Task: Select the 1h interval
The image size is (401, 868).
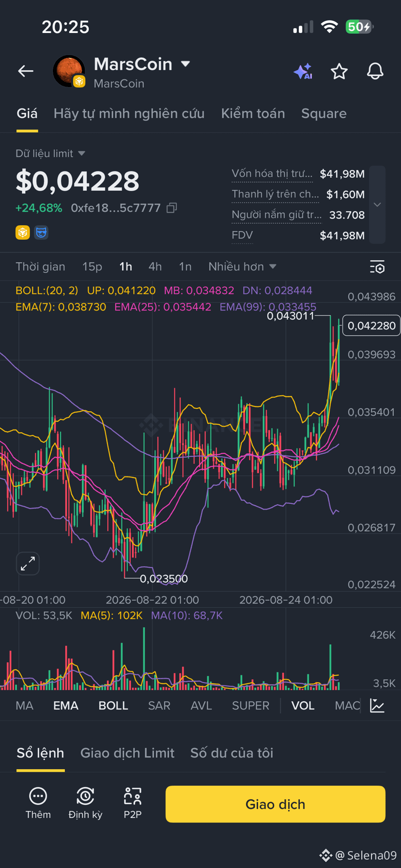Action: tap(126, 266)
